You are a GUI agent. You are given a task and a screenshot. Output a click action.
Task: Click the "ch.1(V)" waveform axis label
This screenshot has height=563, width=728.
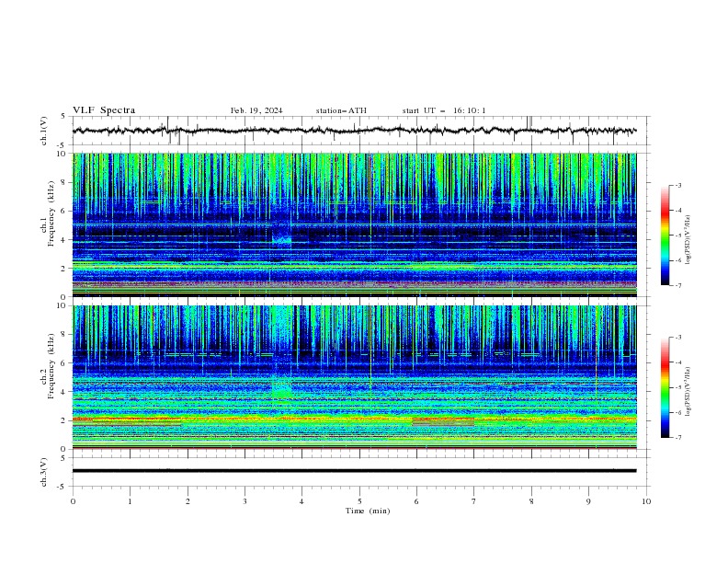pyautogui.click(x=44, y=131)
